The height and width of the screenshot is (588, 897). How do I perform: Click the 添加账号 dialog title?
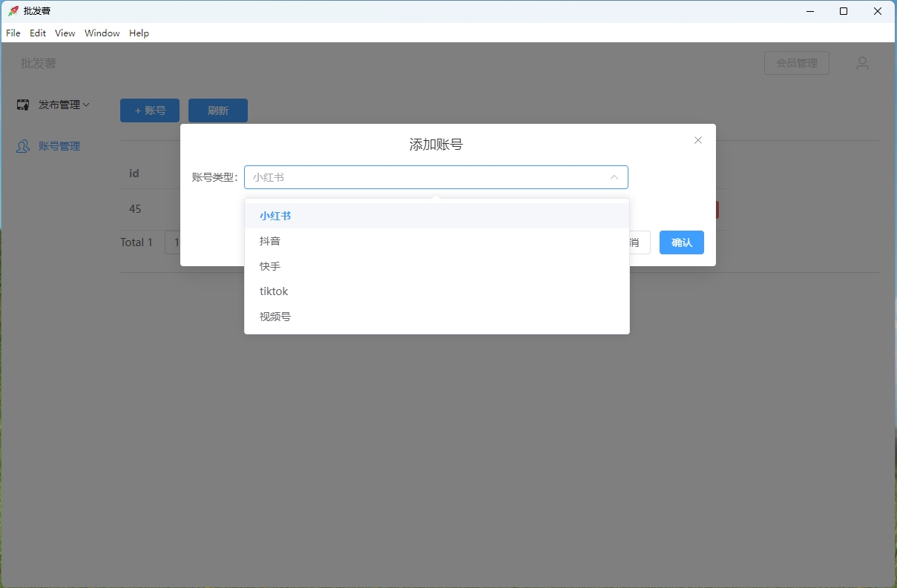pyautogui.click(x=436, y=145)
